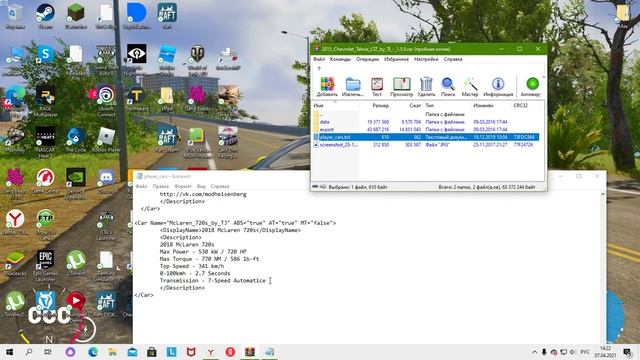Open the Избранное menu in WinRAR
Screen dimensions: 640x360
point(396,59)
